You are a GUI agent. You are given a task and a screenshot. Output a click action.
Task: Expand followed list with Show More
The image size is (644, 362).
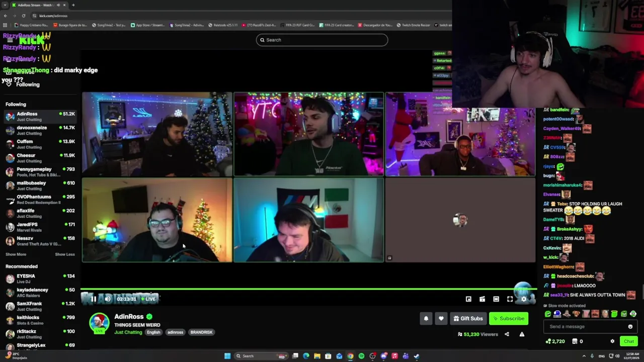(x=16, y=254)
